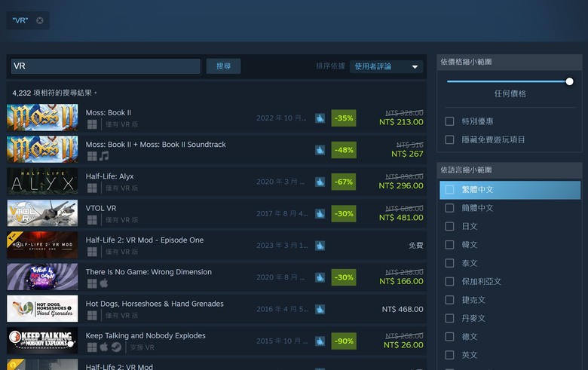The height and width of the screenshot is (370, 588).
Task: Open the partially visible Half-Life 2: VR Mod title
Action: tap(119, 367)
